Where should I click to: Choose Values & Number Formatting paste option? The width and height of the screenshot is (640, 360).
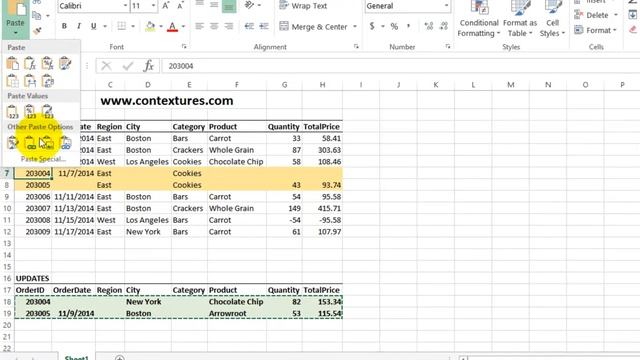[x=30, y=111]
